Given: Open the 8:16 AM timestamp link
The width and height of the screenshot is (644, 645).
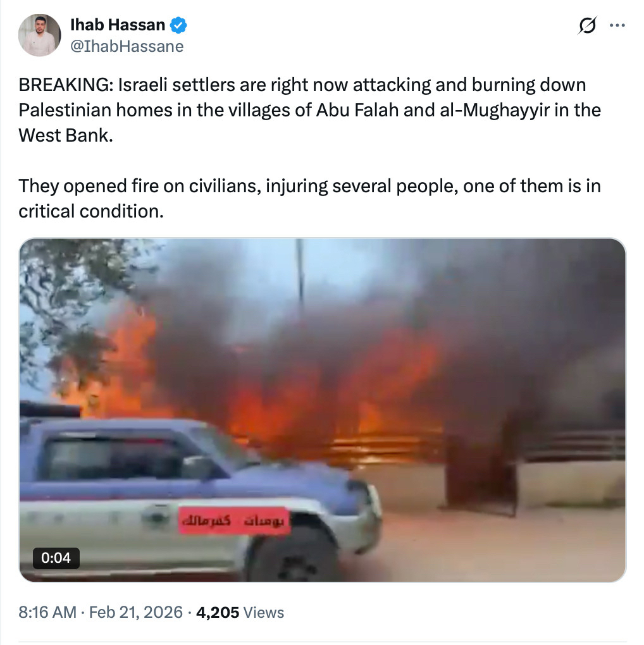Looking at the screenshot, I should coord(47,612).
